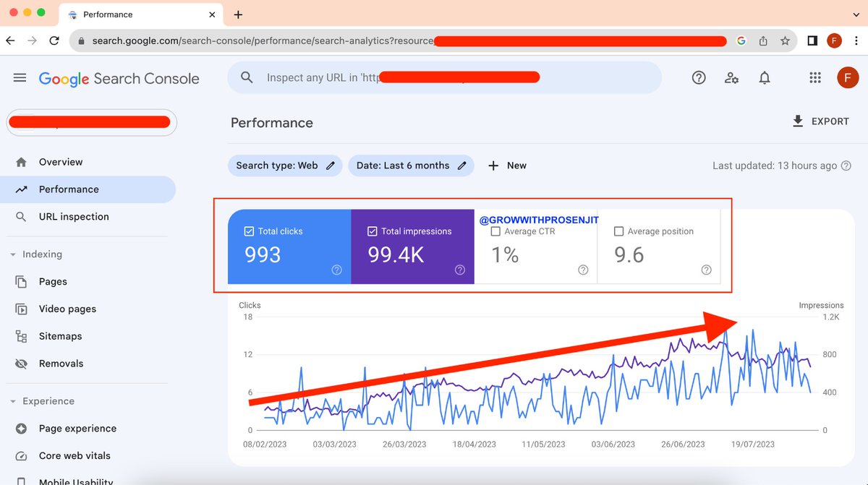Collapse the Indexing section
868x485 pixels.
13,254
